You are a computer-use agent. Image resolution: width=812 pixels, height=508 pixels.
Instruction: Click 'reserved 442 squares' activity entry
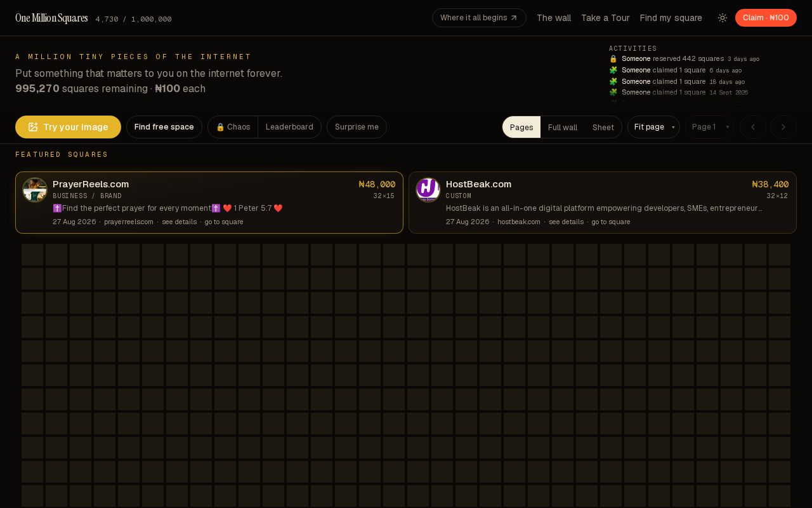684,58
